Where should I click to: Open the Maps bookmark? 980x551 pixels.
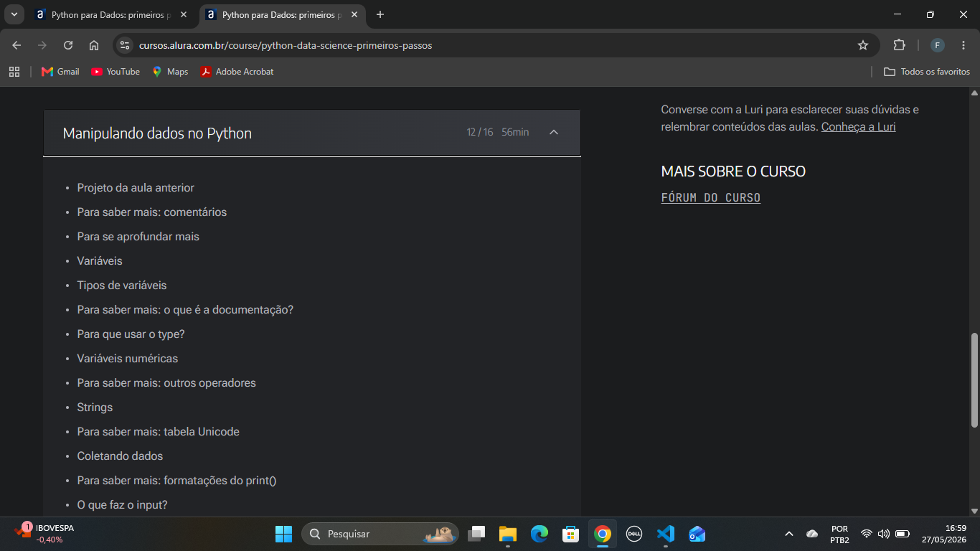point(170,72)
